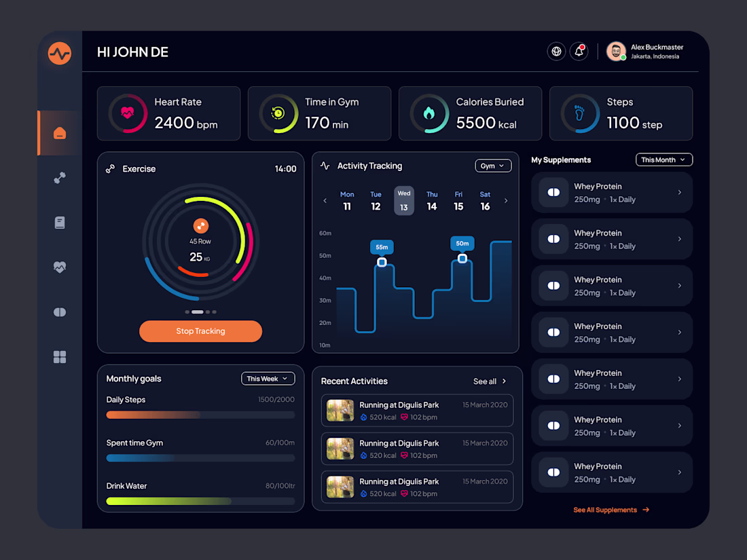The image size is (747, 560).
Task: Select Thu 14 date
Action: pos(432,200)
